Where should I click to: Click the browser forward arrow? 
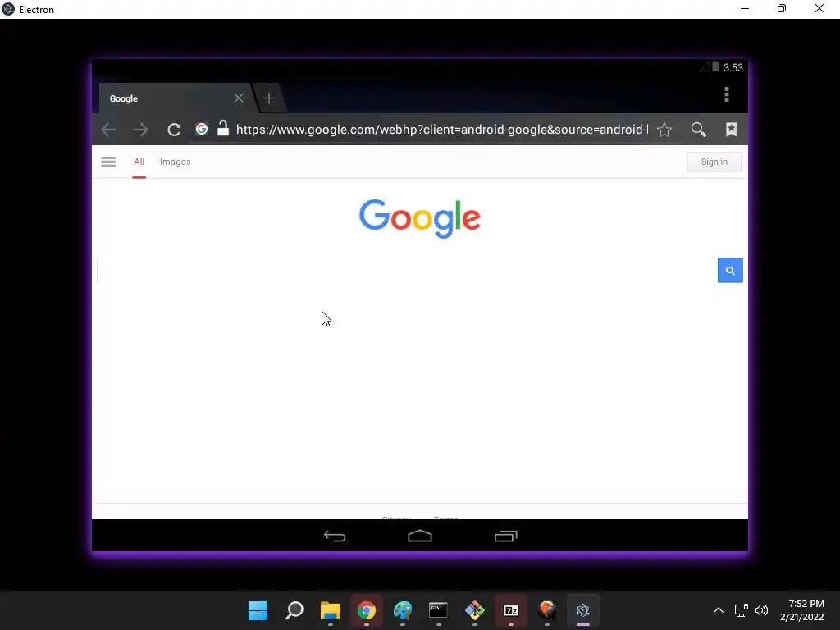[141, 130]
